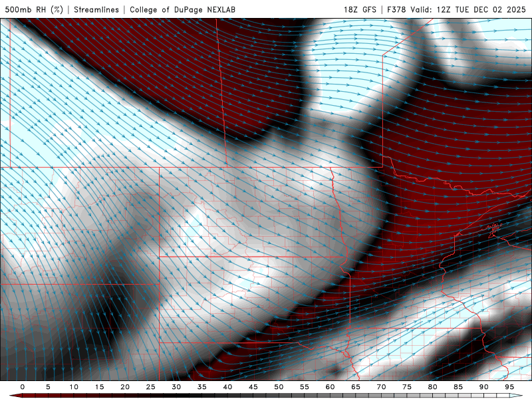Click the "60" value on color scale
The height and width of the screenshot is (399, 532).
coord(330,387)
